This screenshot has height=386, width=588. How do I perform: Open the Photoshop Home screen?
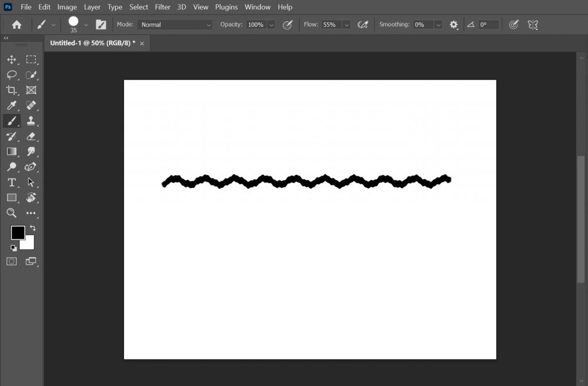click(x=16, y=24)
